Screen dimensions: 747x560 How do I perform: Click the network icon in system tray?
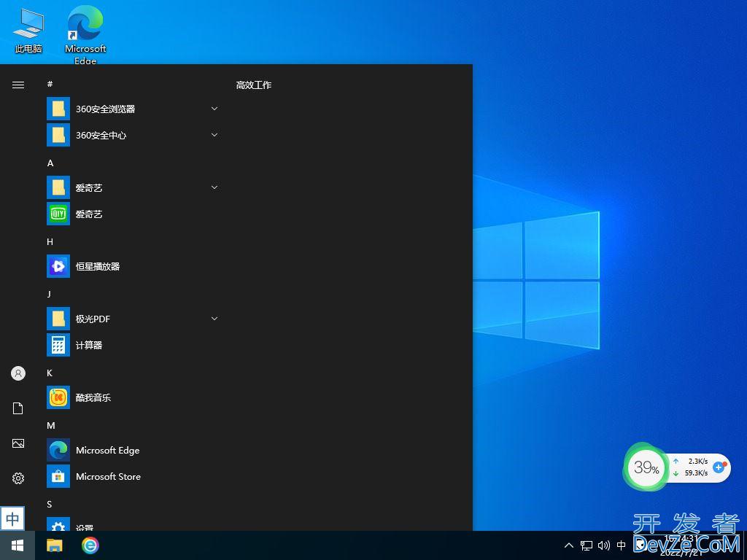pyautogui.click(x=587, y=545)
